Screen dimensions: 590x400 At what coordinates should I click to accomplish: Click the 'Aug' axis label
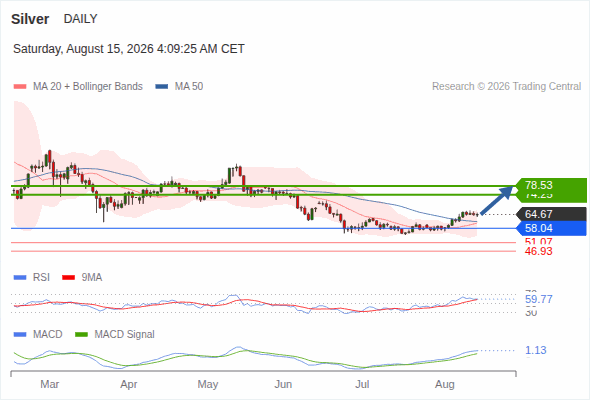coord(445,384)
